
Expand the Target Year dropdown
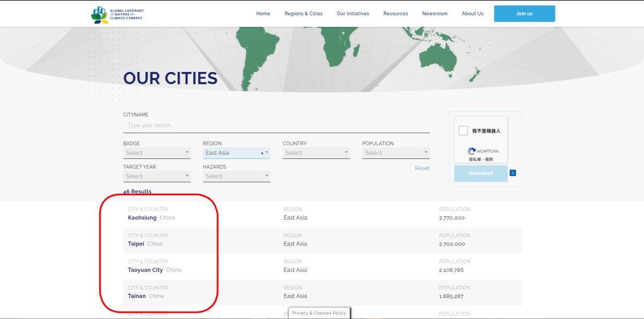point(157,176)
